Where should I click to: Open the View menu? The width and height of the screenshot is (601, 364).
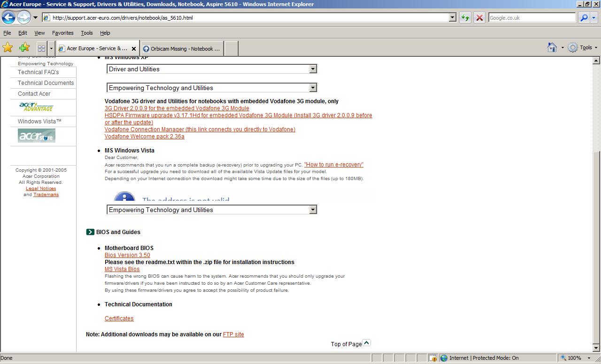39,33
